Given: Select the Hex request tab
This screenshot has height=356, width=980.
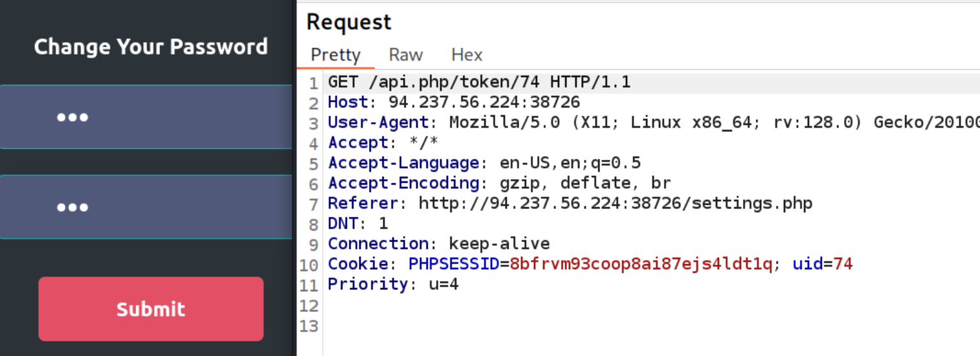Looking at the screenshot, I should point(467,55).
